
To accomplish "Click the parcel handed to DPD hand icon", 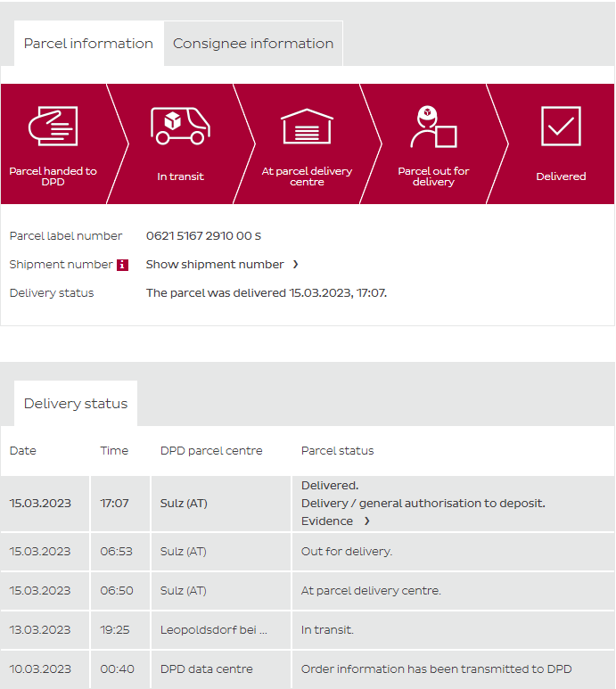I will (53, 127).
